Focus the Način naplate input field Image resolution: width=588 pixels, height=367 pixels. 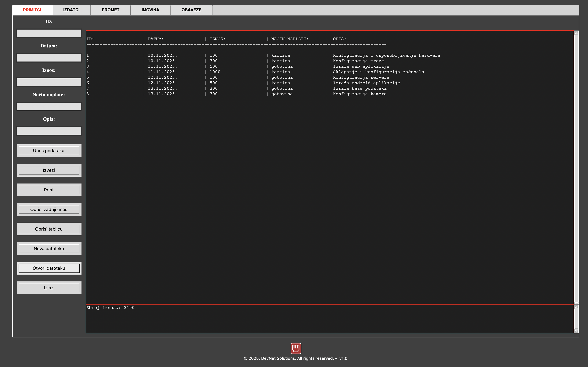49,107
